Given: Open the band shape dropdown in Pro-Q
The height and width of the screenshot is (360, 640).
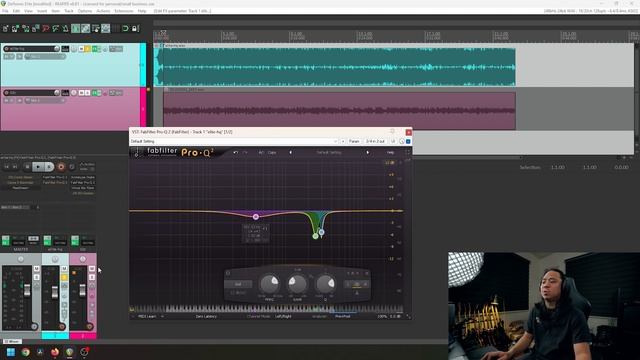Looking at the screenshot, I should [238, 284].
